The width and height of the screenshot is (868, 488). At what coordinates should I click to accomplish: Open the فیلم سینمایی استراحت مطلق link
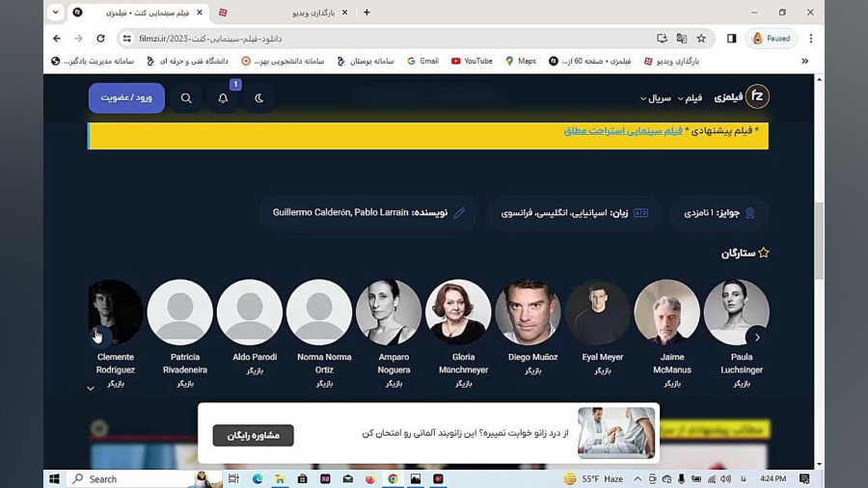tap(623, 130)
